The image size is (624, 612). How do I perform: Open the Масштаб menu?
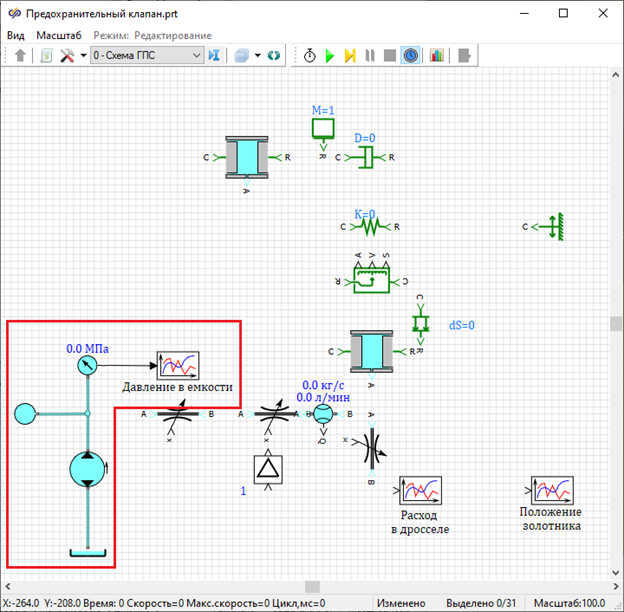click(x=58, y=35)
